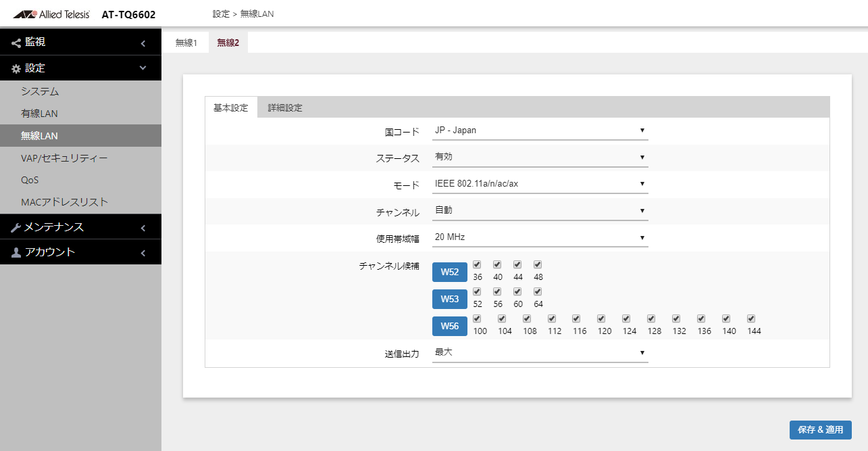Open the モード dropdown IEEE 802.11a/n/ac/ax
The width and height of the screenshot is (868, 451).
540,184
